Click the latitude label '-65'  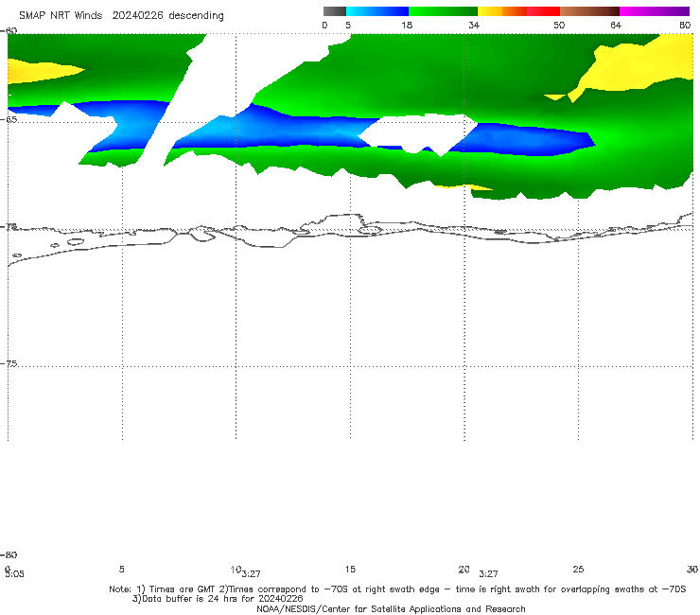coord(9,120)
